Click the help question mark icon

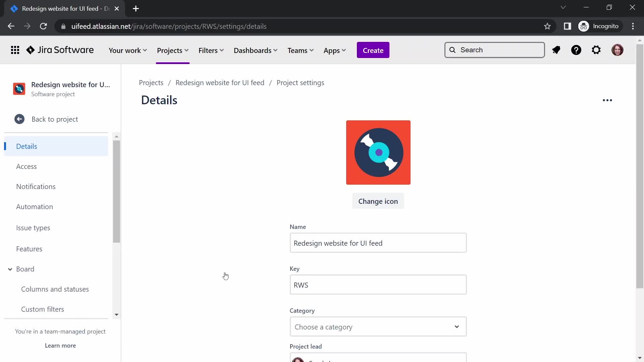[x=576, y=50]
